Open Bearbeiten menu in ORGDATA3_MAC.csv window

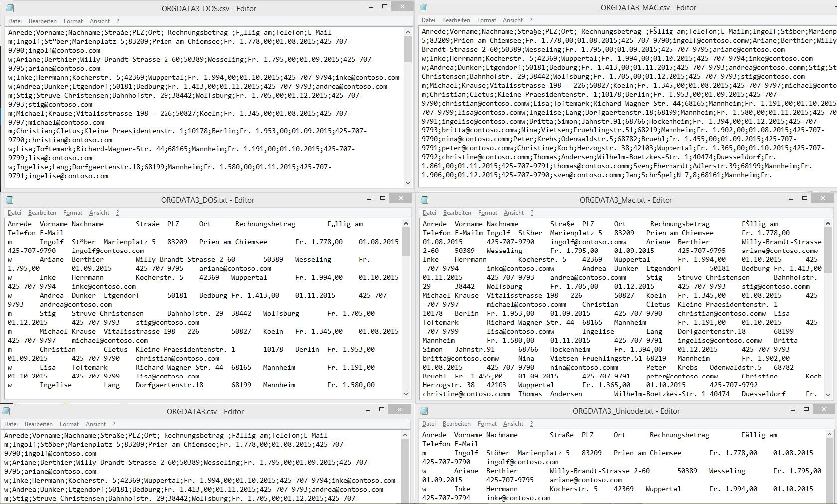point(456,20)
